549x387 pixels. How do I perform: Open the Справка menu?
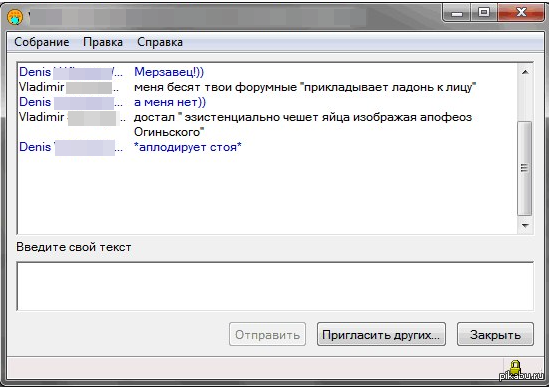(160, 42)
